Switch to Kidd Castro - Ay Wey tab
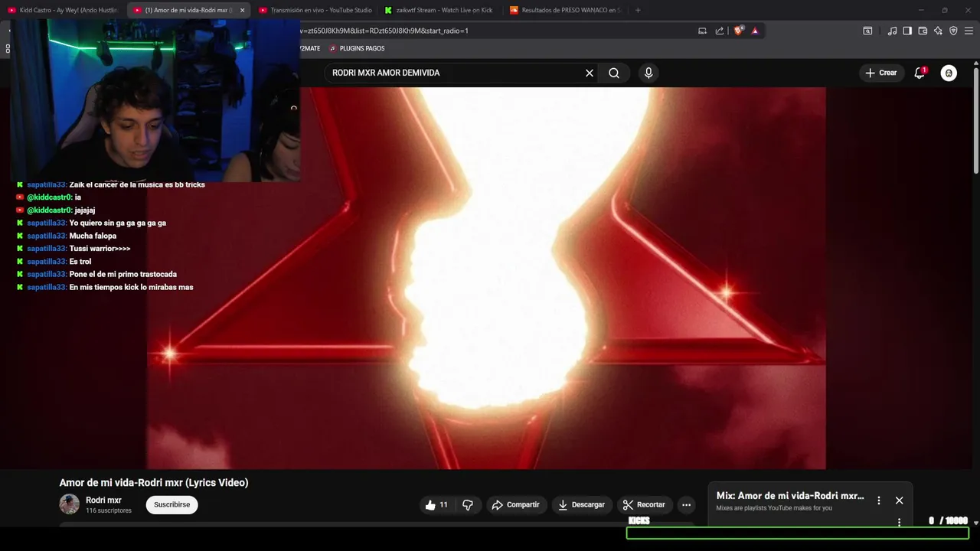The width and height of the screenshot is (980, 551). [x=64, y=10]
